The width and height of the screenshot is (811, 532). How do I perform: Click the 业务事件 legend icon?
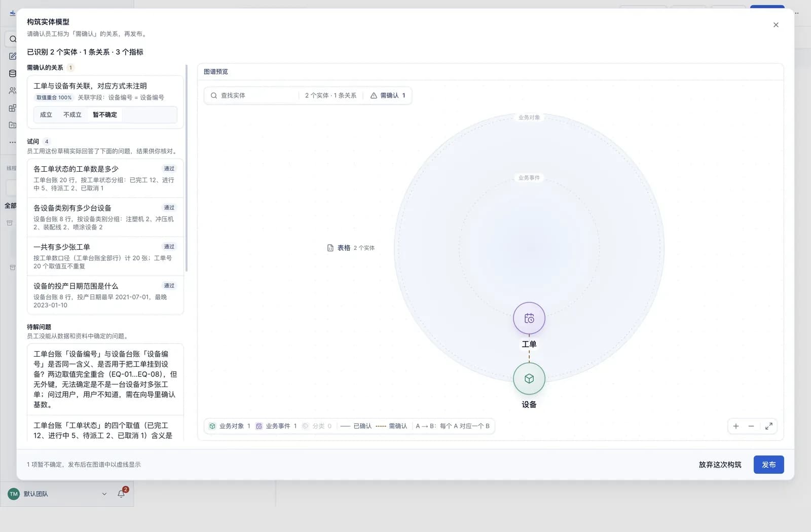coord(259,426)
